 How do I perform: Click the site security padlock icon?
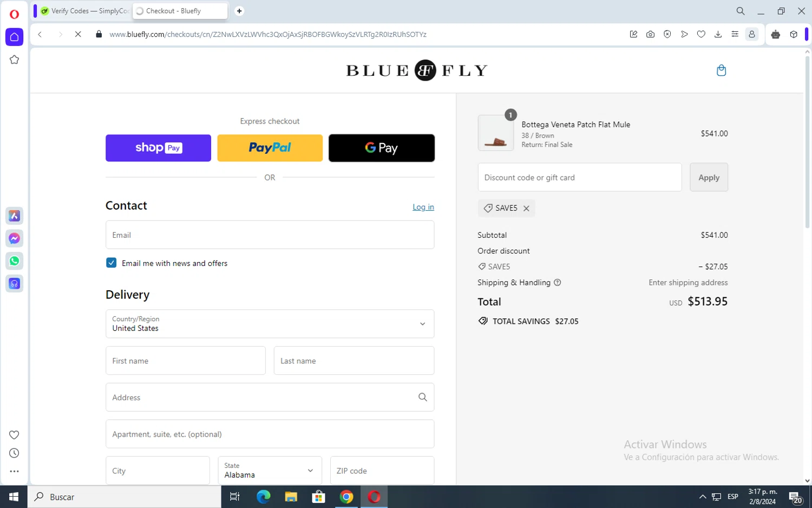coord(99,34)
